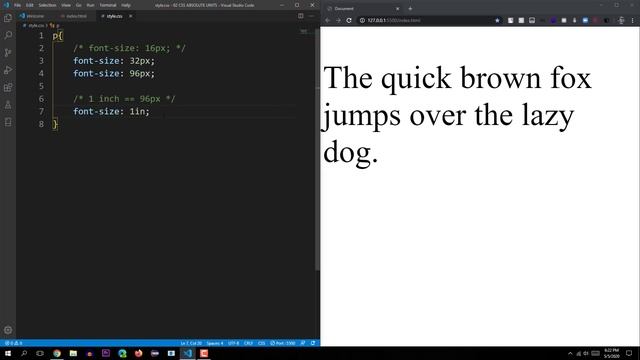Open the Extensions view in VS Code
The height and width of the screenshot is (360, 640).
(8, 87)
